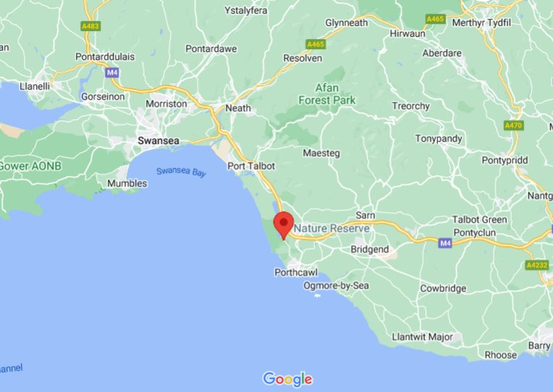Click the Swansea Bay water label
Screen dimensions: 553x392
(x=181, y=172)
